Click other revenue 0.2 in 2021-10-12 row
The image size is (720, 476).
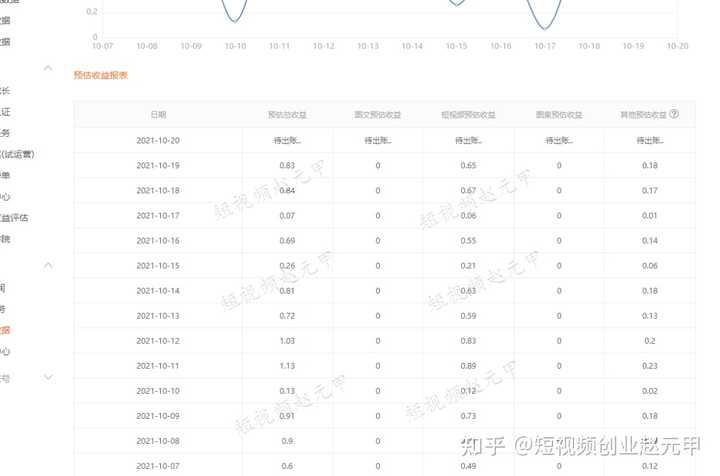click(x=650, y=341)
